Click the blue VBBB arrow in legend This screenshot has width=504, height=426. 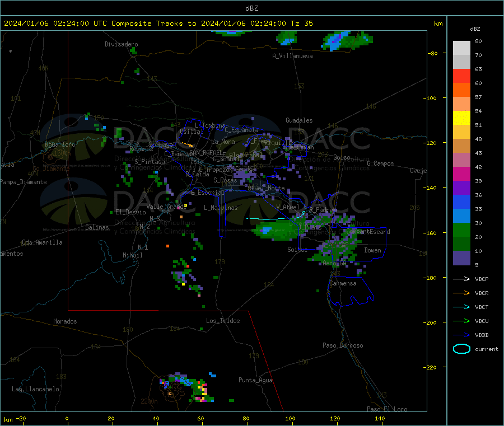point(461,335)
